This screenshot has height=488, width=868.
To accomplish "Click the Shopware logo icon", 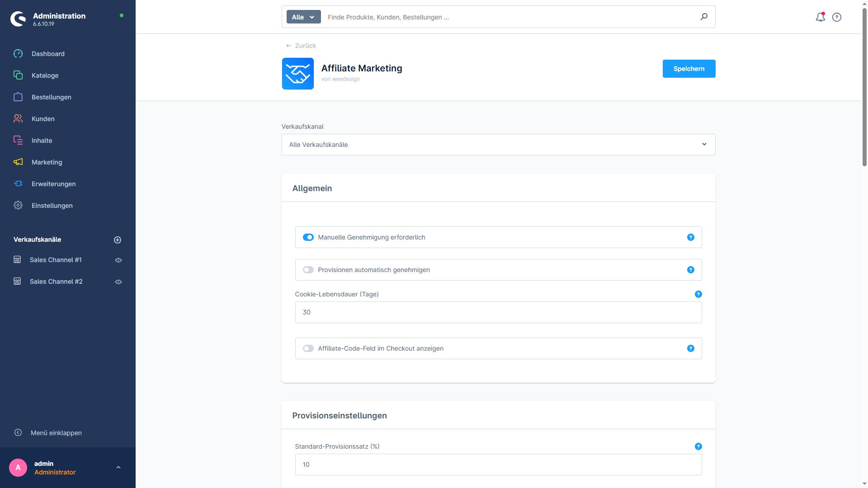I will (18, 19).
